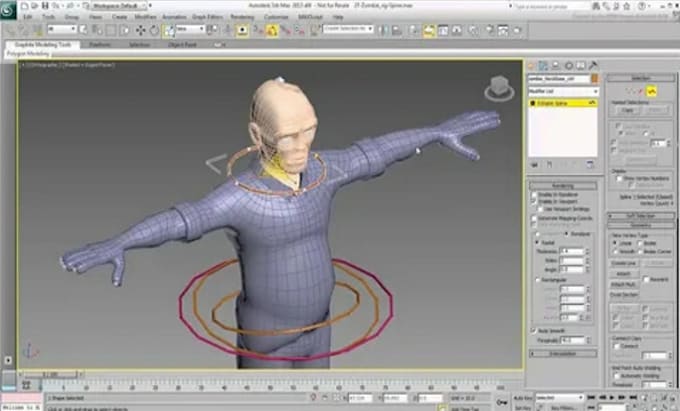Screen dimensions: 680x411
Task: Click the Save File icon in title bar
Action: pos(45,6)
